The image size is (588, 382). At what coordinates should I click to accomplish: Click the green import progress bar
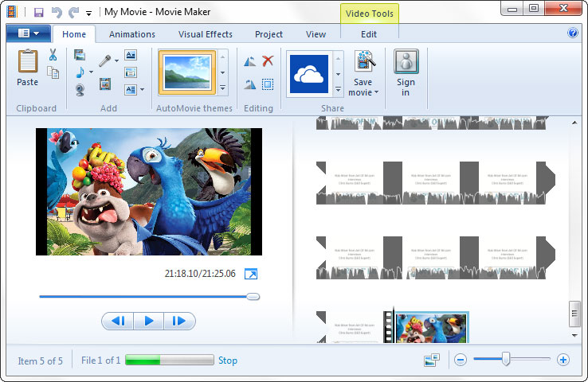click(170, 360)
